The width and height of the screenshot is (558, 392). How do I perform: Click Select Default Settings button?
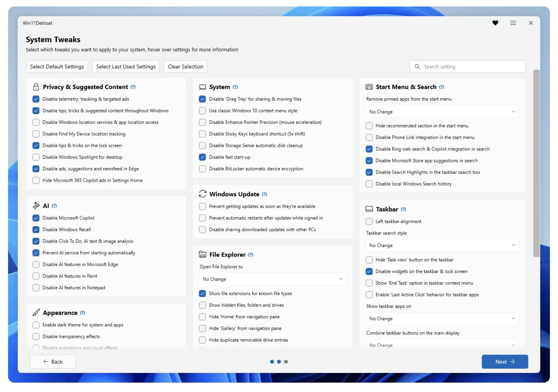click(57, 67)
